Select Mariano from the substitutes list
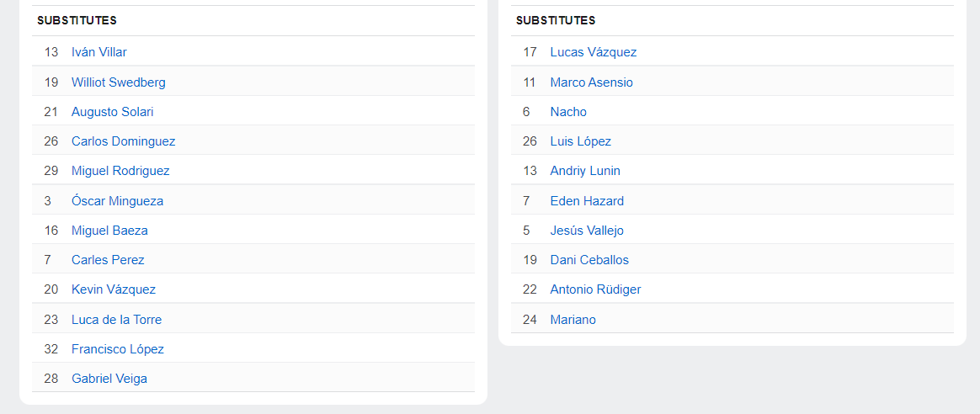Screen dimensions: 980x414 [x=573, y=319]
